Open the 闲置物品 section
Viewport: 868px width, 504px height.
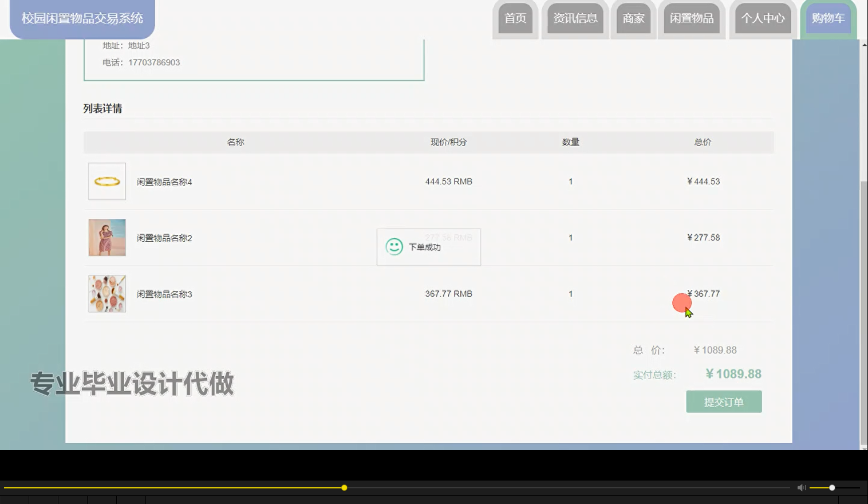click(692, 18)
